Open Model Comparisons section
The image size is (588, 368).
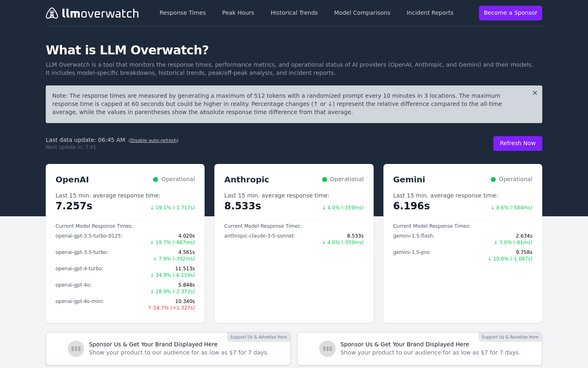pyautogui.click(x=362, y=13)
